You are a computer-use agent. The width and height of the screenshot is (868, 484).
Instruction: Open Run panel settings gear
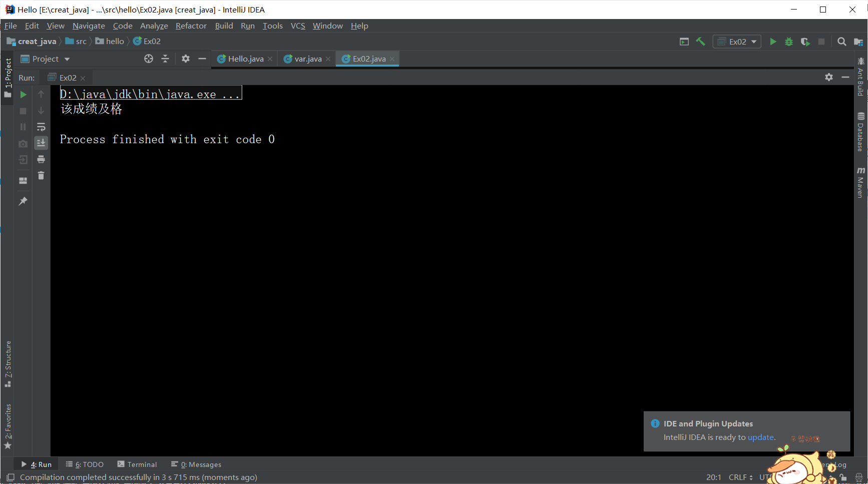[x=829, y=77]
